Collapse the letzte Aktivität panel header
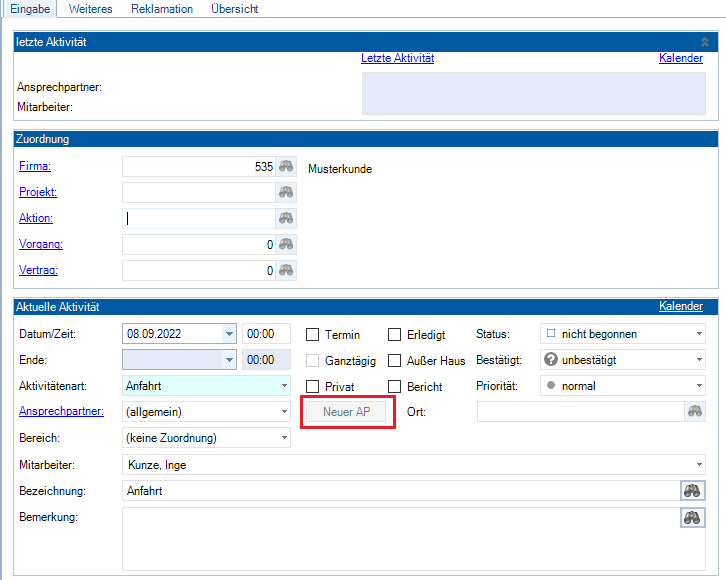726x580 pixels. [704, 41]
